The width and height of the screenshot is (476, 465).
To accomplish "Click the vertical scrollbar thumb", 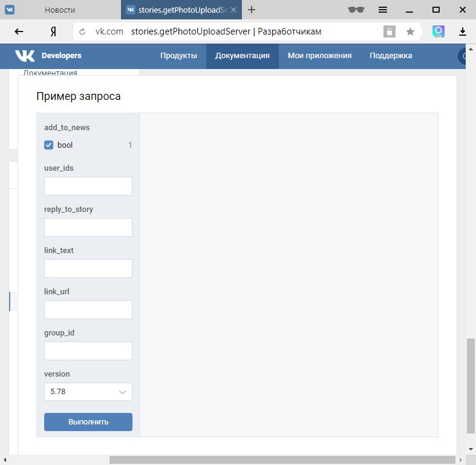I will [x=471, y=386].
